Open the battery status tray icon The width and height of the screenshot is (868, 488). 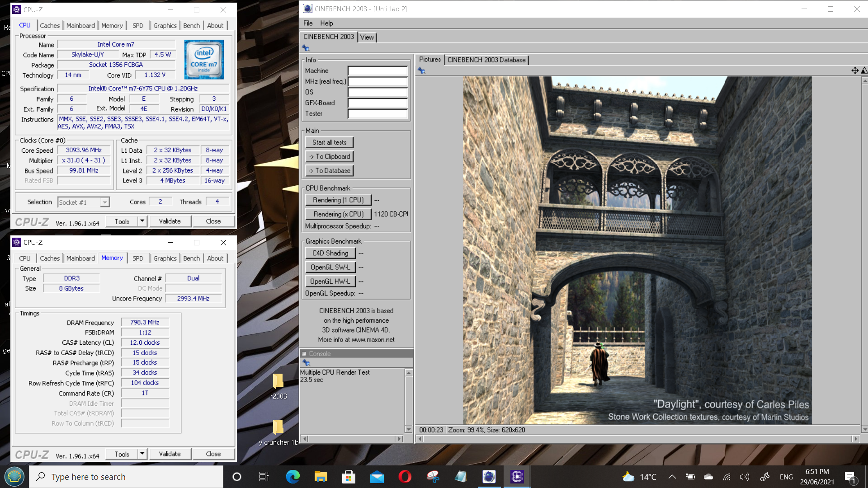(x=690, y=477)
